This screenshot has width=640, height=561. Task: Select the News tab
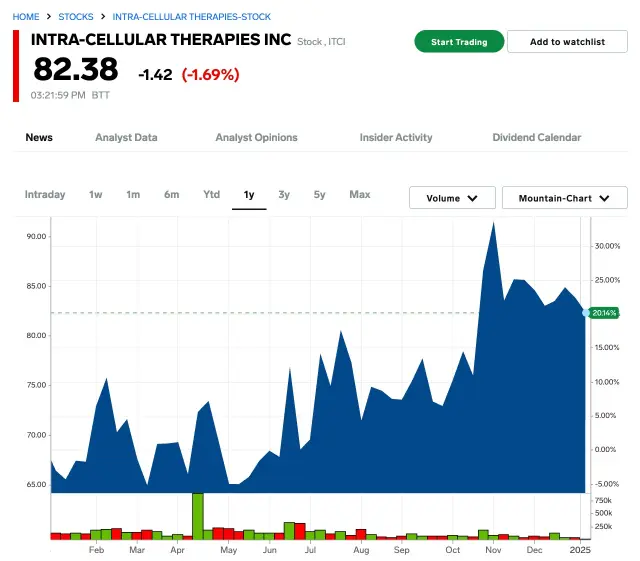point(39,137)
